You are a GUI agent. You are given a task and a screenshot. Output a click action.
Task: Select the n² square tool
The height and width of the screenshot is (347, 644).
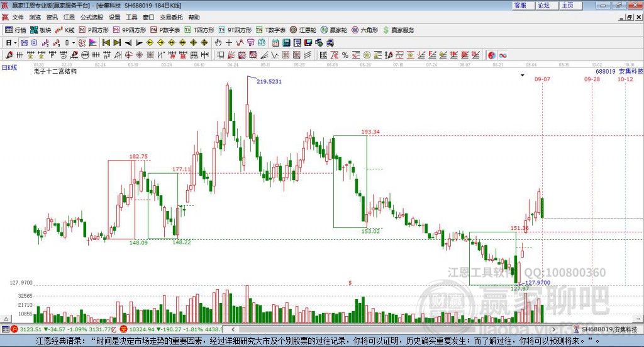tap(107, 55)
